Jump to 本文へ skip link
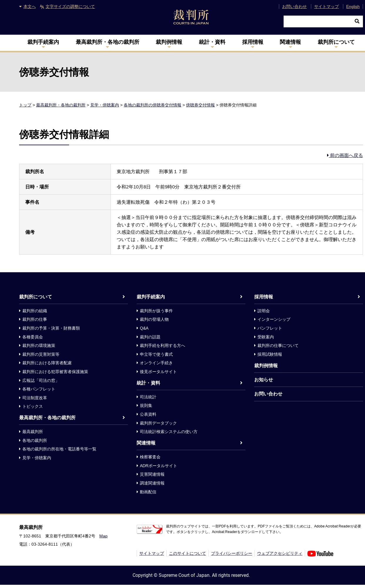Screen dimensions: 365x588 tap(29, 6)
